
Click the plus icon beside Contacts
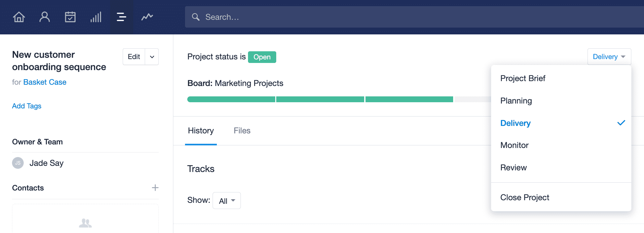pos(155,188)
